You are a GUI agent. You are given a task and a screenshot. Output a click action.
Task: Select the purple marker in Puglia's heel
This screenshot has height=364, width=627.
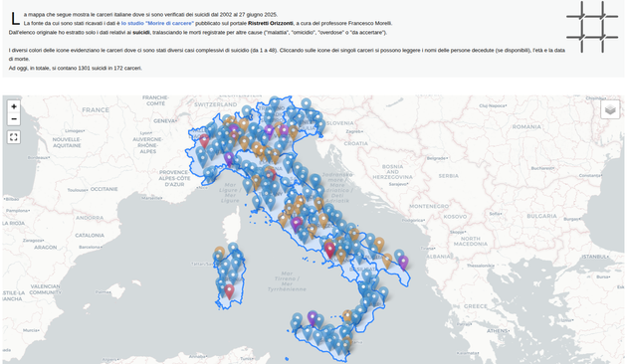(x=403, y=263)
